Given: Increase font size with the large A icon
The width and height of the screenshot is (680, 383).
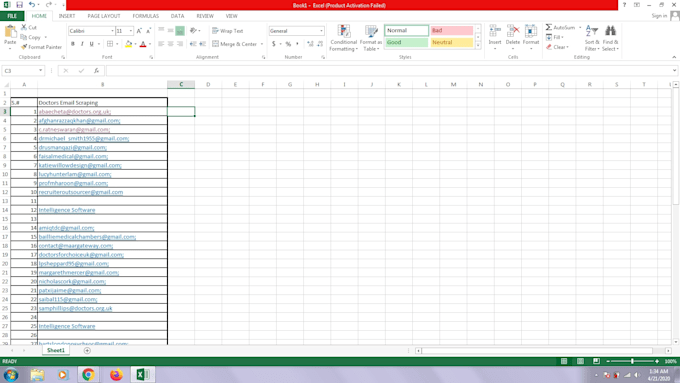Looking at the screenshot, I should pos(139,31).
